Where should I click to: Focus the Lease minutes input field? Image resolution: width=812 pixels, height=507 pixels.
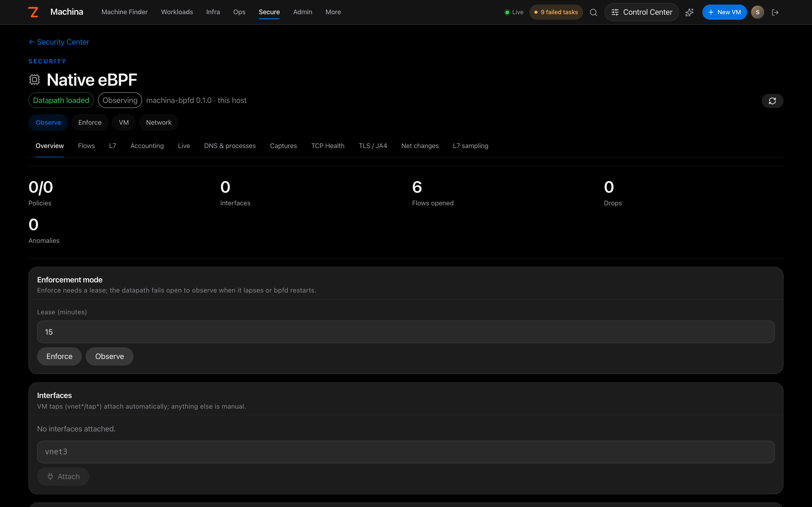406,332
